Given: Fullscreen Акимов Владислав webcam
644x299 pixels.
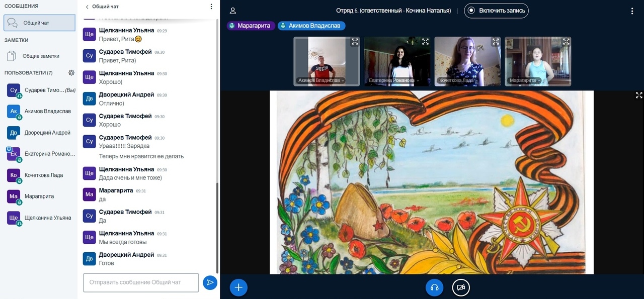Looking at the screenshot, I should pyautogui.click(x=355, y=42).
